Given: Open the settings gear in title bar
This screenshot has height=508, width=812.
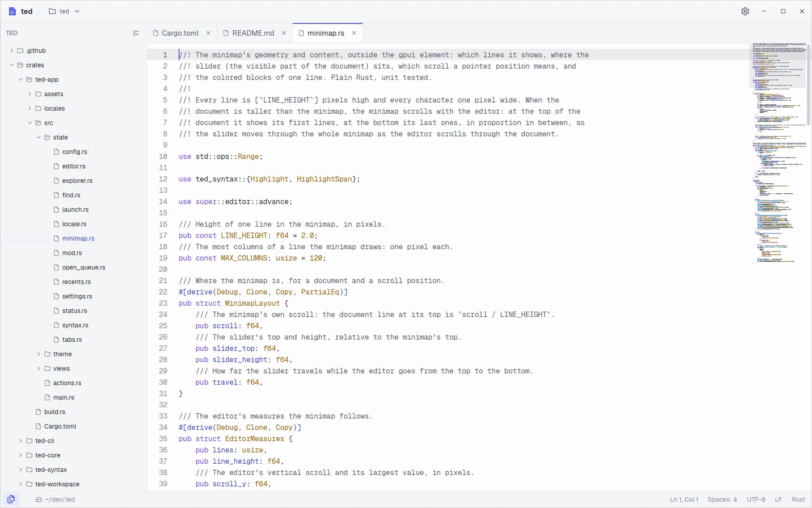Looking at the screenshot, I should click(x=745, y=11).
